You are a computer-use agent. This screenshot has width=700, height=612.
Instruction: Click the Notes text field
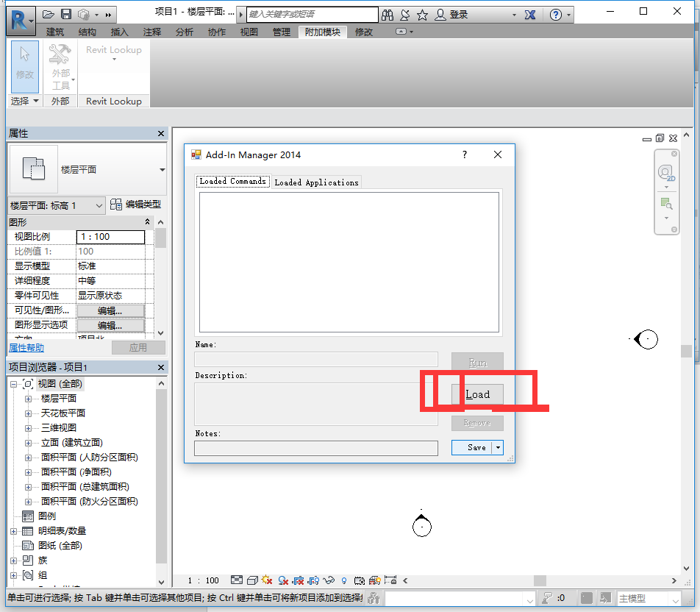pyautogui.click(x=316, y=449)
